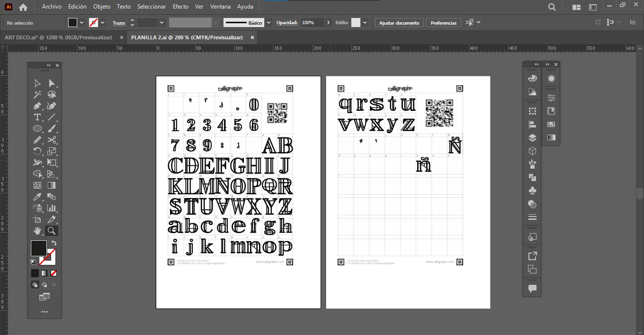Expand the Opacidad arrow

(x=329, y=23)
